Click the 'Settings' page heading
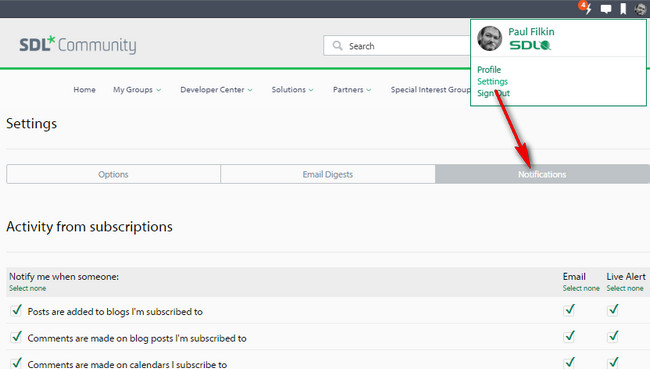 tap(32, 124)
